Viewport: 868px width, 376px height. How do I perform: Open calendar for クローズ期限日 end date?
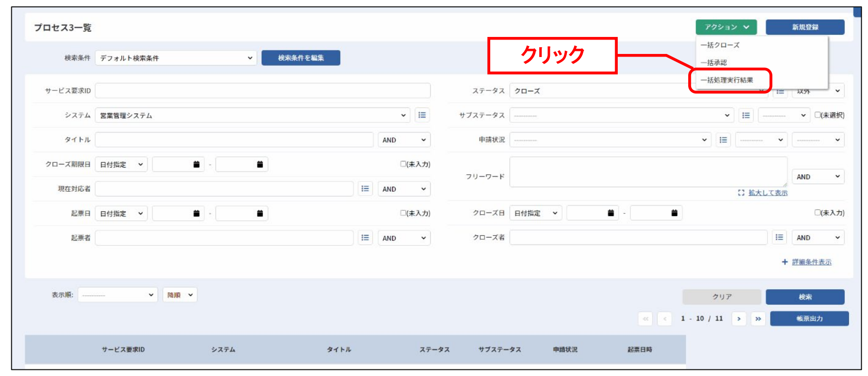(260, 164)
